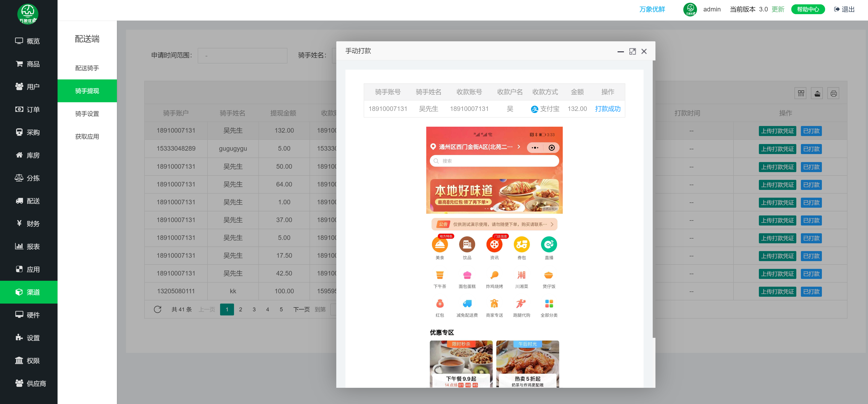Click 申请时间范围 date input field
Image resolution: width=868 pixels, height=404 pixels.
(242, 56)
